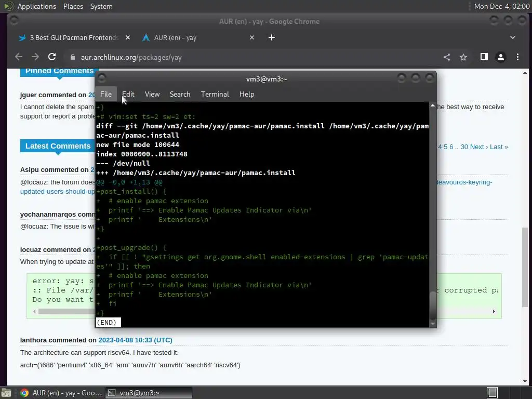Open Next comments page link

[479, 147]
